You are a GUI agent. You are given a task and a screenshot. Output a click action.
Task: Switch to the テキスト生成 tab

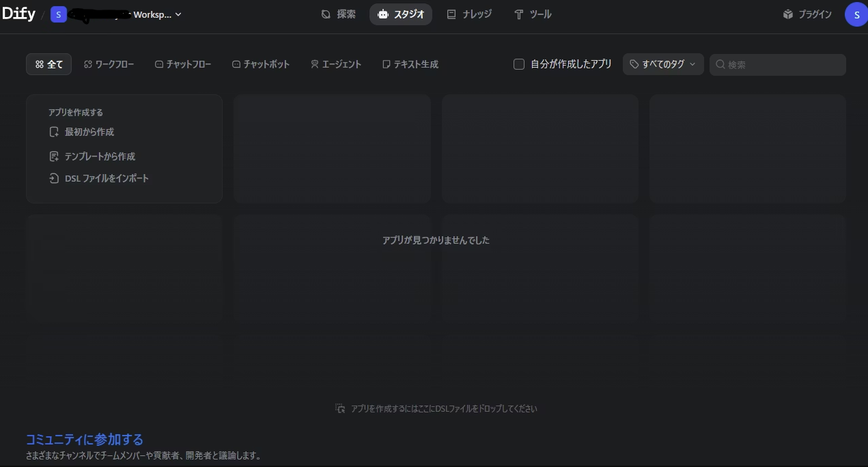(x=410, y=64)
